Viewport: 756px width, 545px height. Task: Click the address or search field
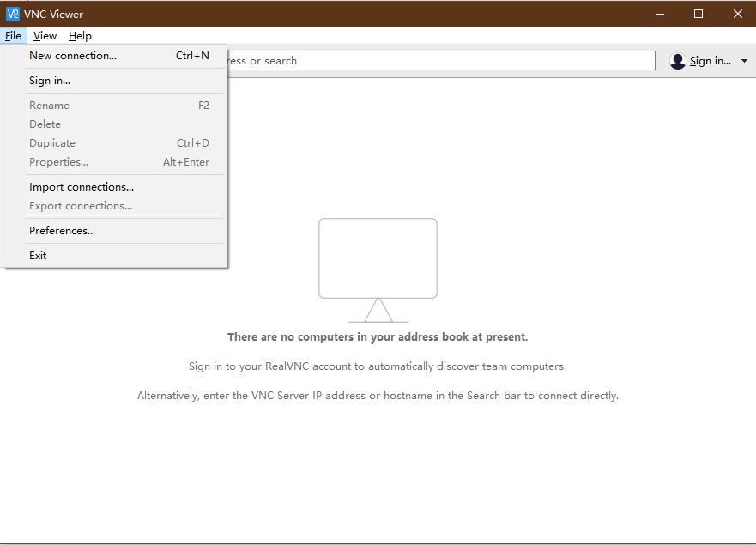coord(441,61)
